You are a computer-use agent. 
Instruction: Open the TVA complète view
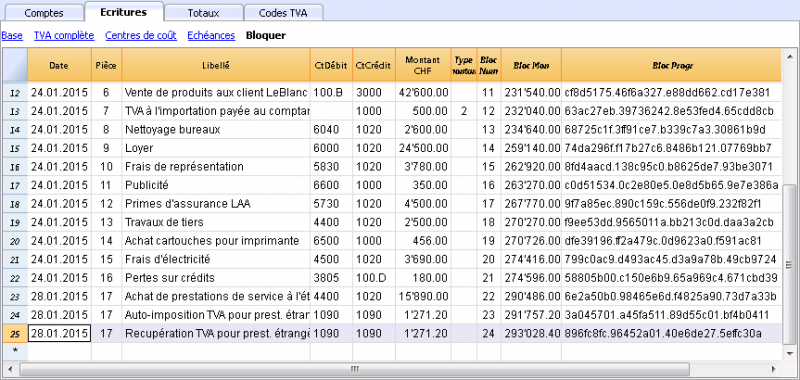click(x=64, y=36)
